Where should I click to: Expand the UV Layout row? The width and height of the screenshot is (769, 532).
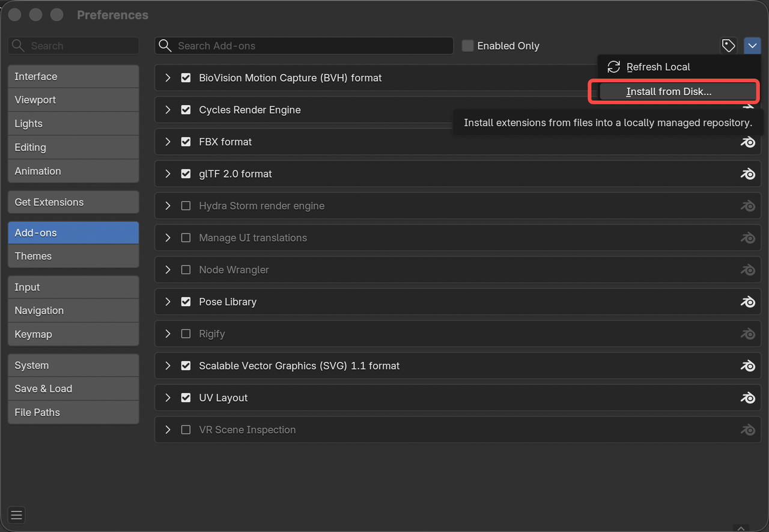tap(168, 397)
